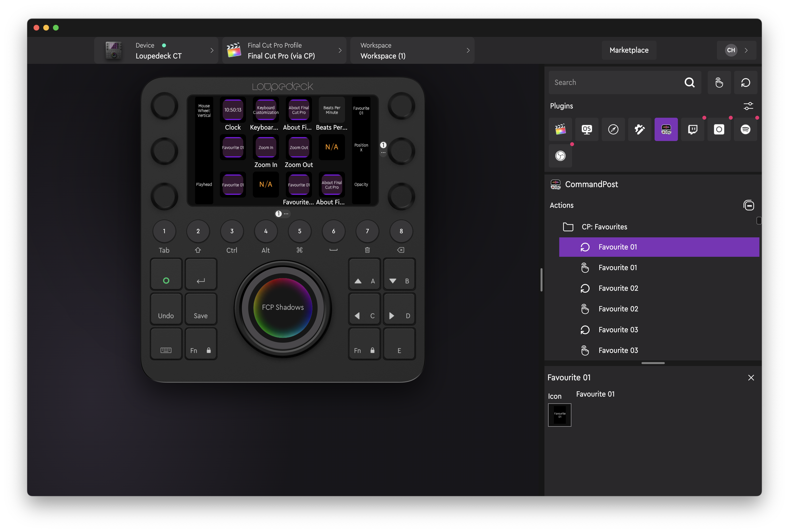Click the FCP Shadows color wheel

[x=283, y=308]
